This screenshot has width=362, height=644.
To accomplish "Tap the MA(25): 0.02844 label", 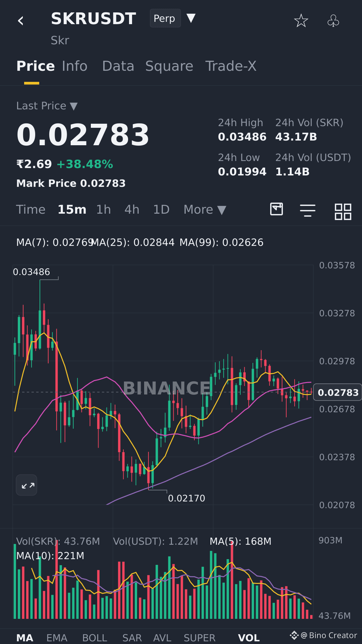I will [133, 243].
